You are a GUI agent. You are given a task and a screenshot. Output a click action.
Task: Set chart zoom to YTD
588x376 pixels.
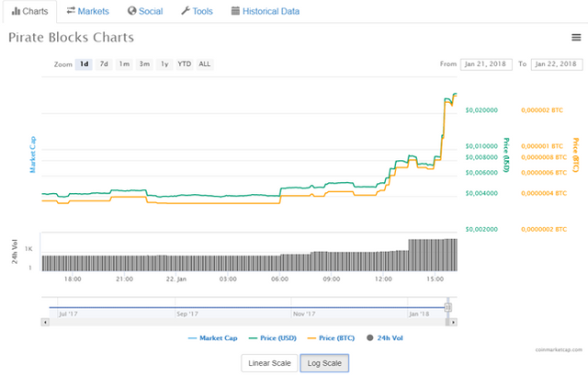184,64
